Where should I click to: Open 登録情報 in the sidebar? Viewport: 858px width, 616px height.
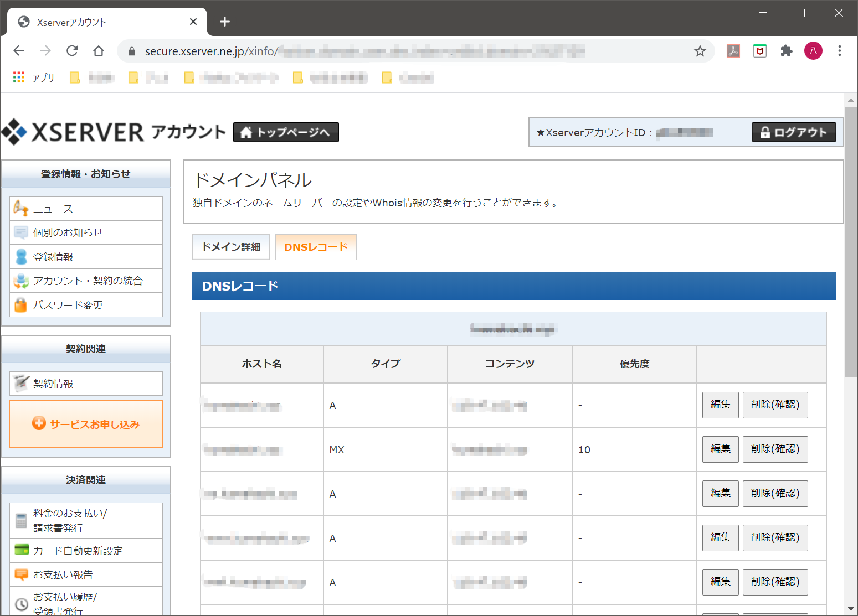point(86,257)
